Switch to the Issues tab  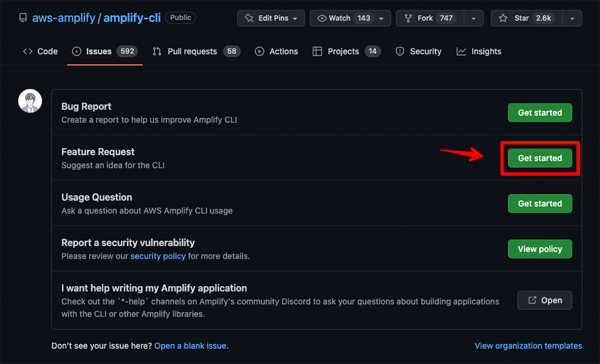[105, 51]
